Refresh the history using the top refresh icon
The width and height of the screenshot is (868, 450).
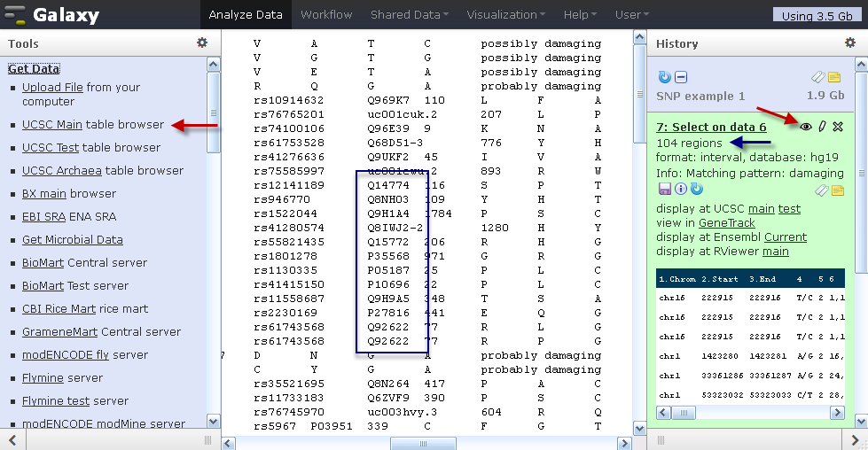(x=664, y=77)
